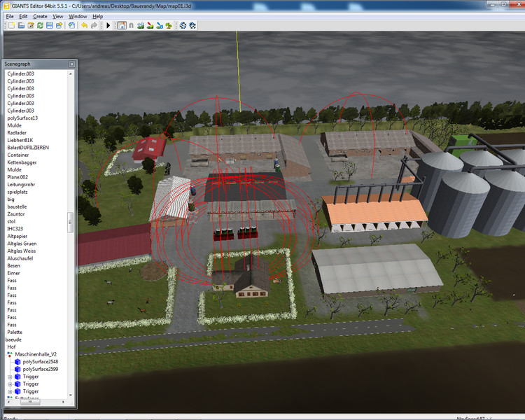Viewport: 525px width, 420px height.
Task: Start the game with the Play arrow
Action: click(x=108, y=25)
